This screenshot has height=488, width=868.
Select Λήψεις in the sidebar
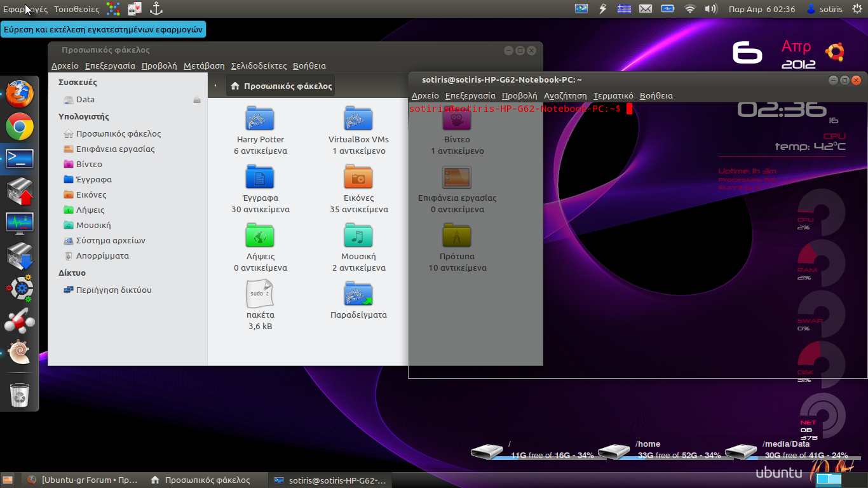[90, 210]
